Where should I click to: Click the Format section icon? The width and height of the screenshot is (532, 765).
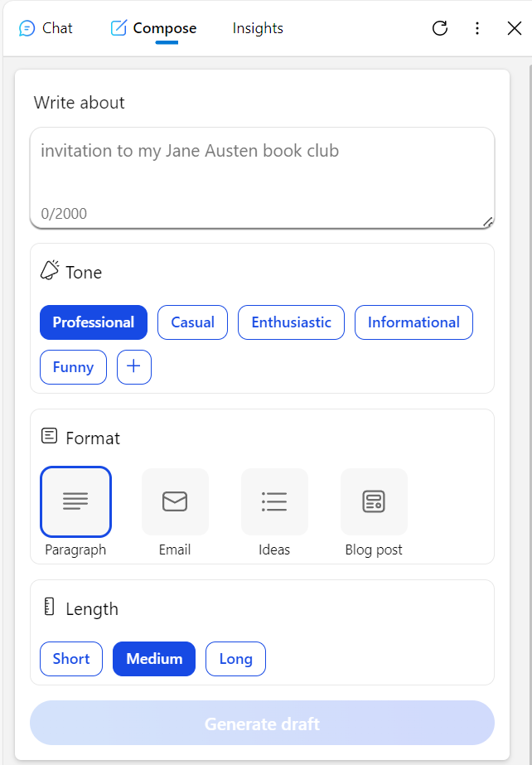(49, 436)
